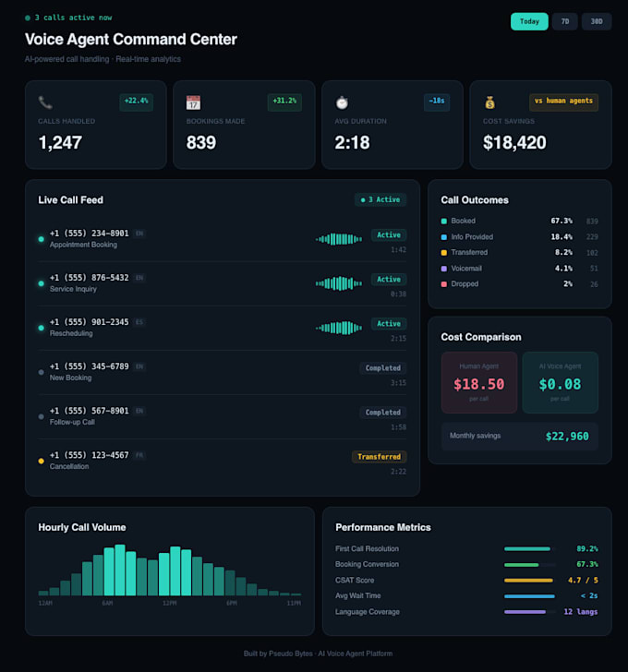Image resolution: width=628 pixels, height=672 pixels.
Task: Switch to the 30D time range
Action: pos(597,21)
